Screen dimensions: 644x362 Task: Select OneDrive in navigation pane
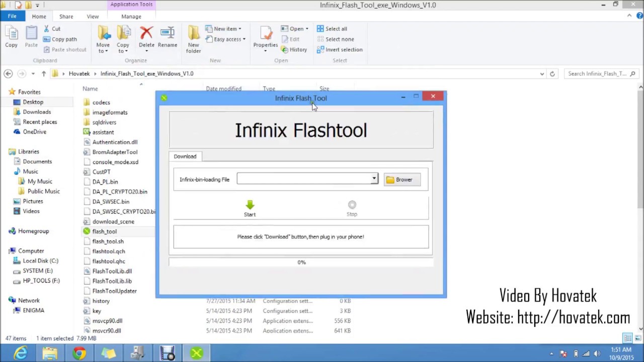pos(34,132)
